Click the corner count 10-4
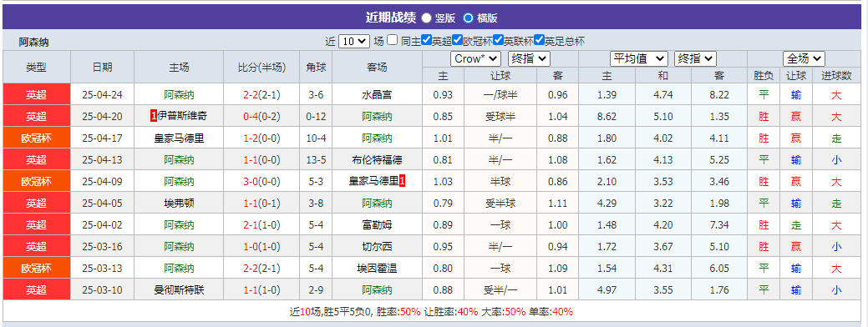 (x=316, y=138)
